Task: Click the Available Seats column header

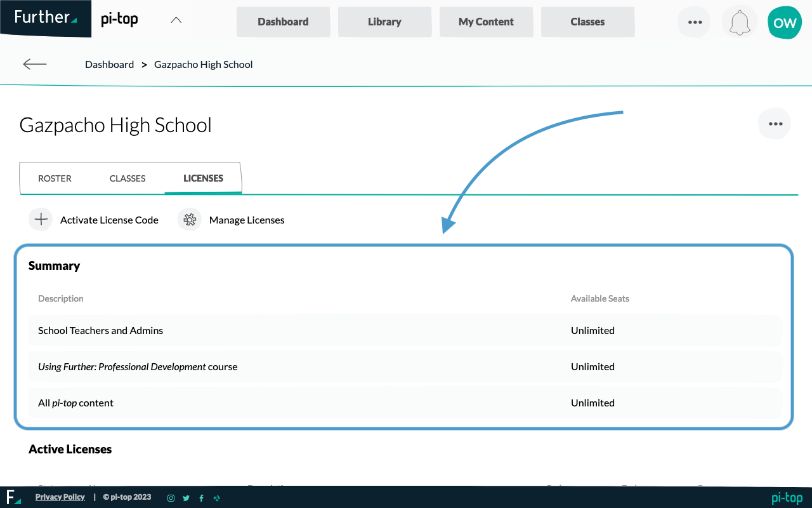Action: [600, 298]
